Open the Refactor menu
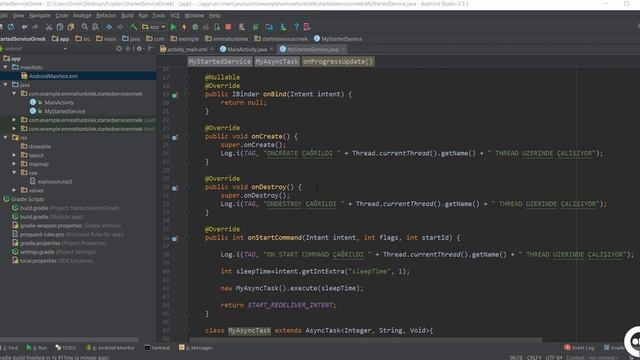The width and height of the screenshot is (640, 360). tap(106, 16)
